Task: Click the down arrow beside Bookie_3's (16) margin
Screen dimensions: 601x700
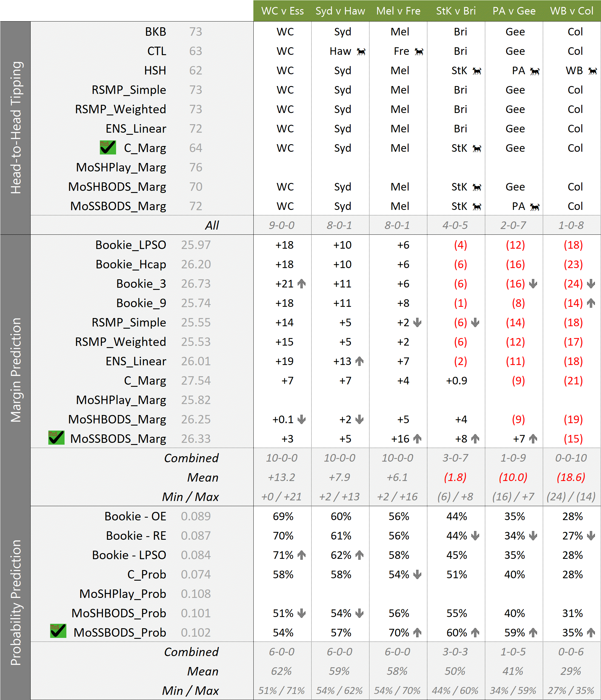Action: [x=533, y=284]
